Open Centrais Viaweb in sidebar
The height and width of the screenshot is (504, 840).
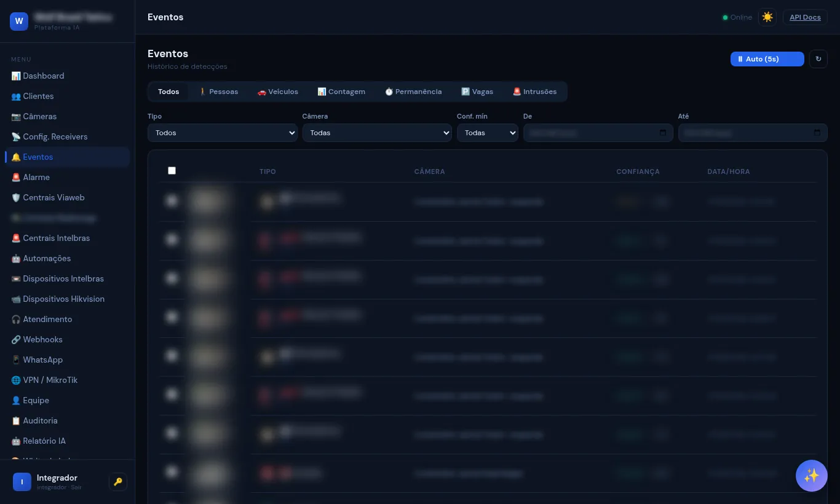pyautogui.click(x=68, y=197)
